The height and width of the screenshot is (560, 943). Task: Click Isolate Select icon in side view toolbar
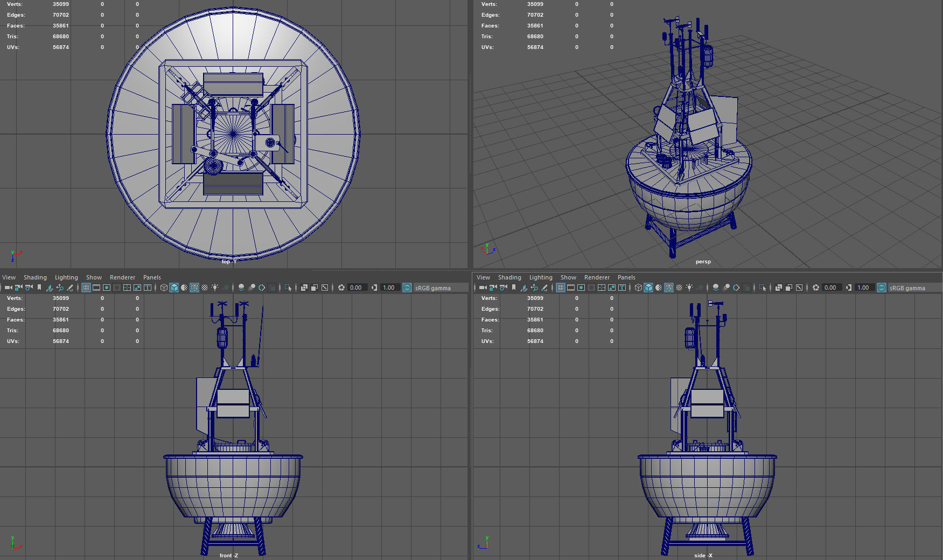point(763,288)
